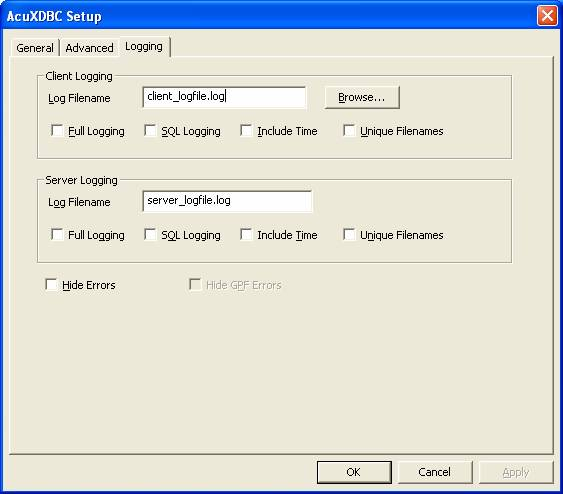
Task: Open the Advanced tab
Action: coord(89,48)
